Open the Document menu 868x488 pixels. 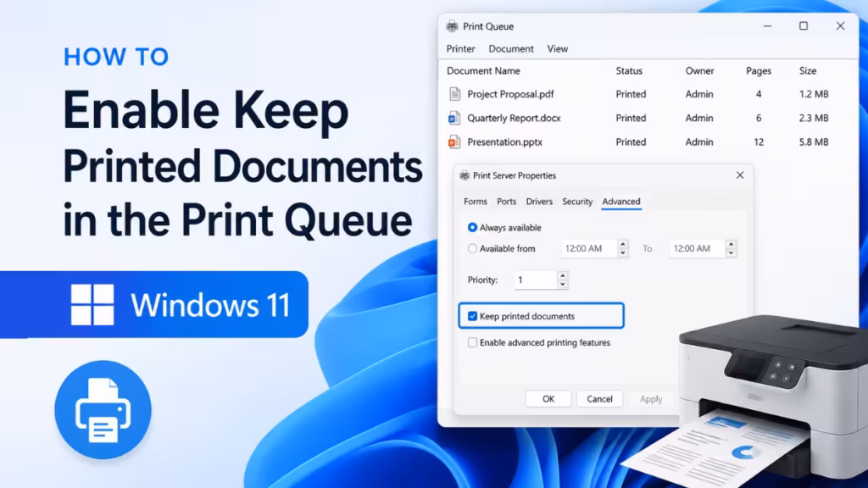click(511, 48)
